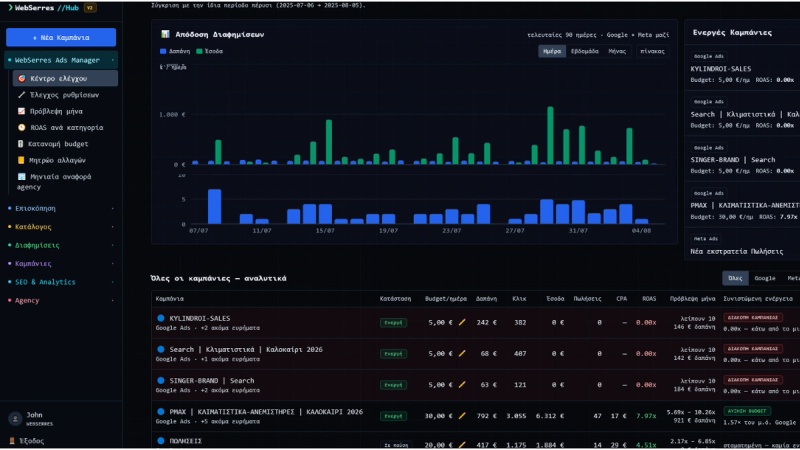
Task: Open Κατανομή budget page
Action: coord(65,143)
